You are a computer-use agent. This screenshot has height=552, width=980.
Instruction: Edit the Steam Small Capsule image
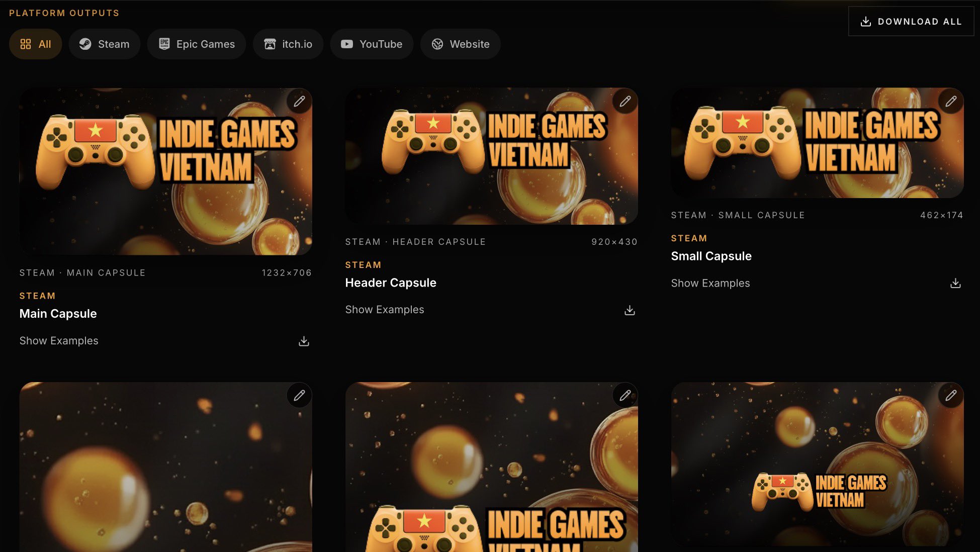951,101
